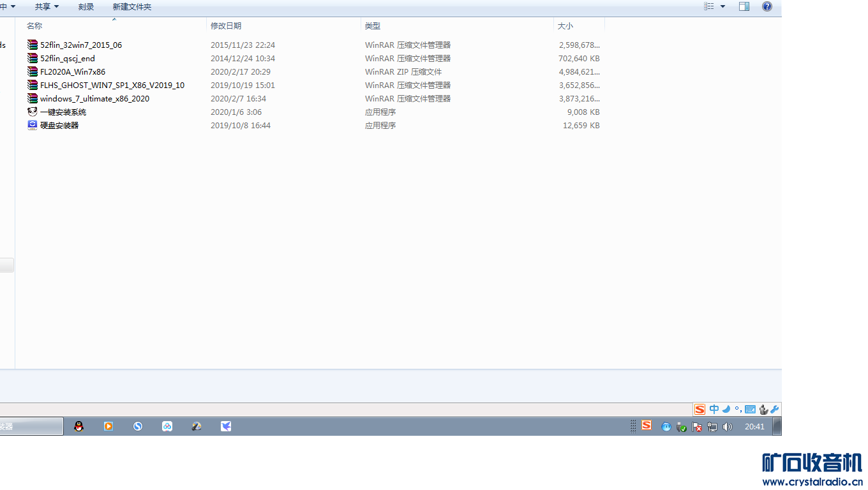This screenshot has height=490, width=868.
Task: Toggle the IME punctuation mode icon
Action: 738,410
